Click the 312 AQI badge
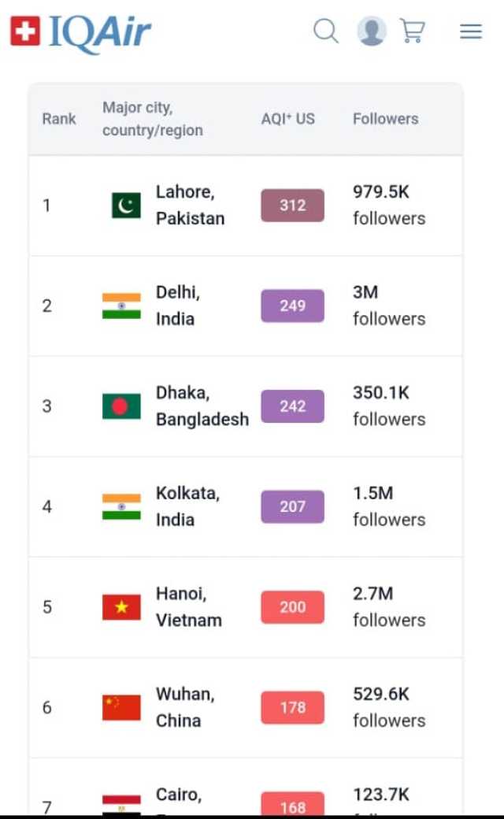This screenshot has height=819, width=504. [292, 206]
